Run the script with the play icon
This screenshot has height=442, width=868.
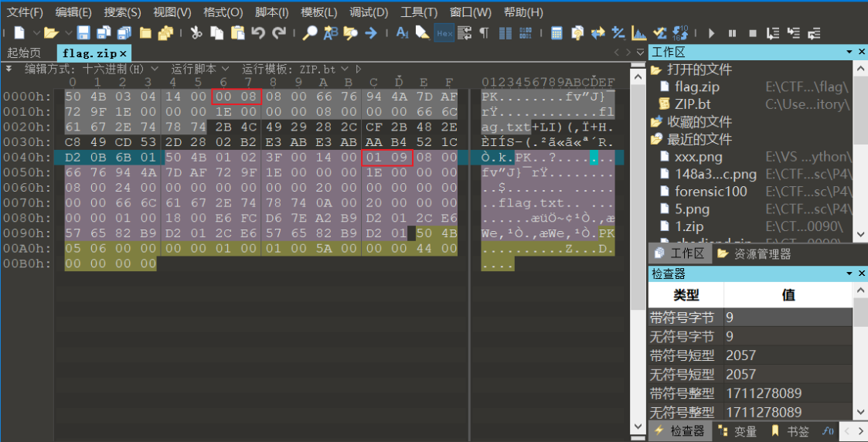click(x=712, y=33)
